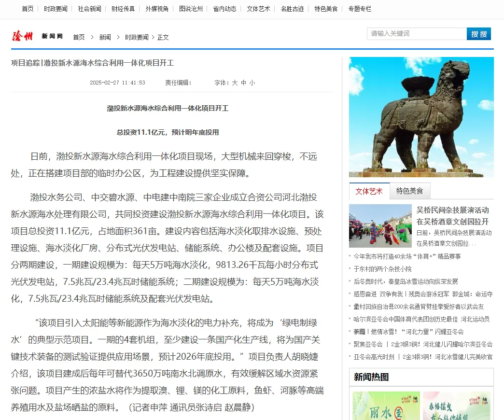Click the 沧州新闻网 logo
The height and width of the screenshot is (420, 504).
(x=37, y=36)
